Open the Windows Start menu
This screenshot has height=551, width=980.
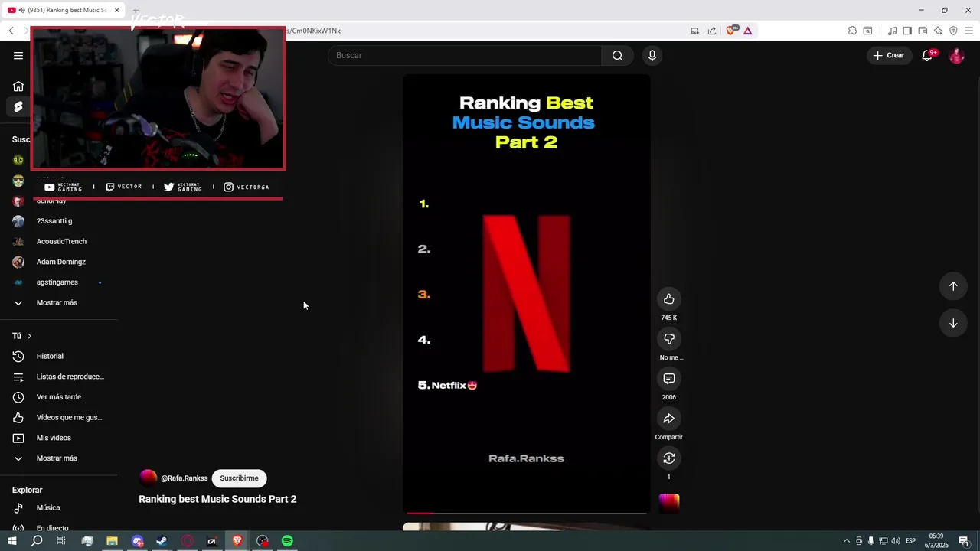tap(12, 541)
